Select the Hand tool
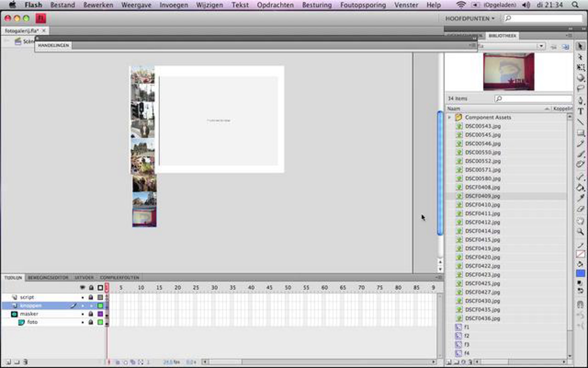Viewport: 588px width, 368px height. click(x=580, y=221)
